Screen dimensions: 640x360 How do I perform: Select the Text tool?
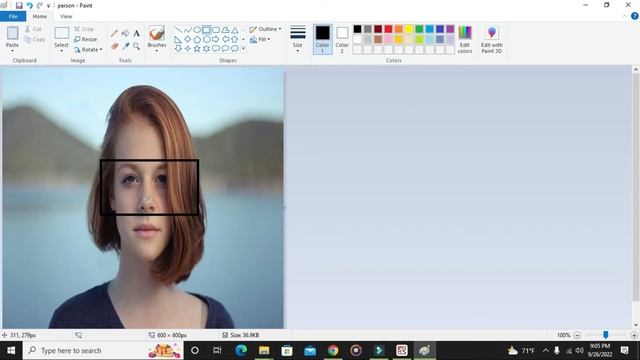[137, 33]
